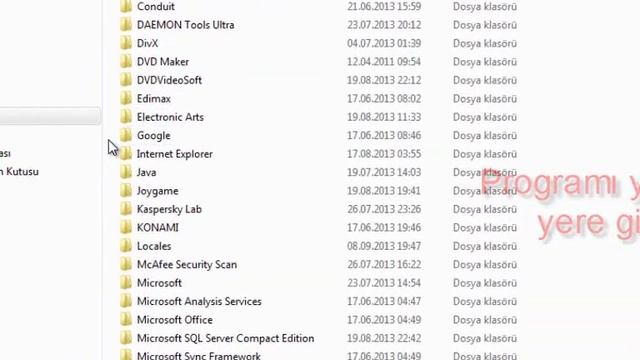This screenshot has height=360, width=640.
Task: Select the Kaspersky Lab folder icon
Action: coord(126,209)
